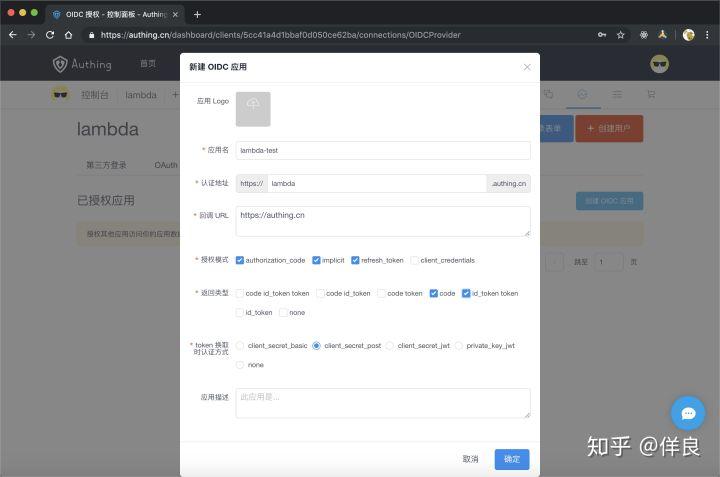
Task: Click the 认证地址 lambda subdomain field
Action: point(377,184)
